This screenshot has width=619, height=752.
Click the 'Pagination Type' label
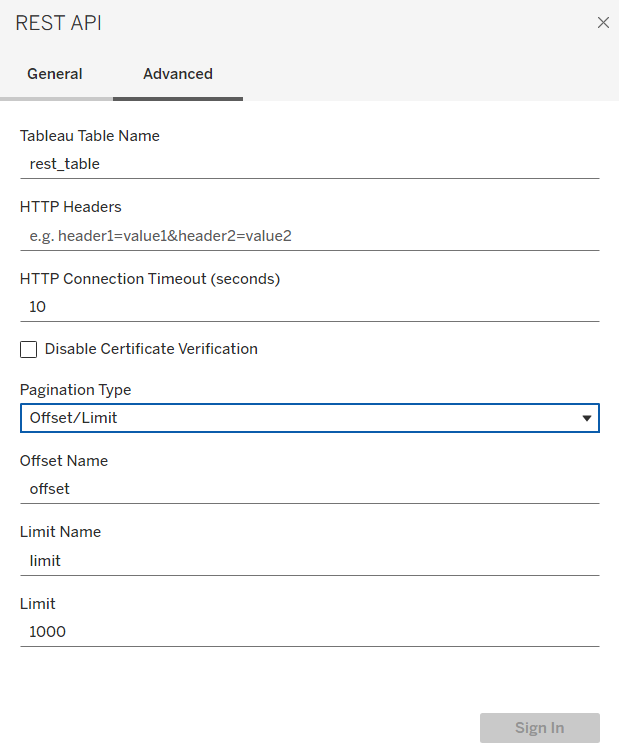[x=76, y=390]
